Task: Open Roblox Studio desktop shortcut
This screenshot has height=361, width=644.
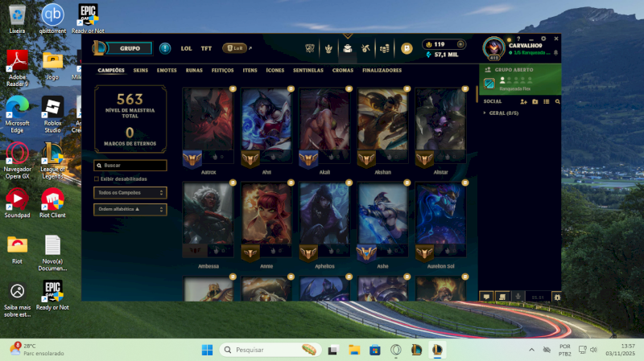Action: 52,114
